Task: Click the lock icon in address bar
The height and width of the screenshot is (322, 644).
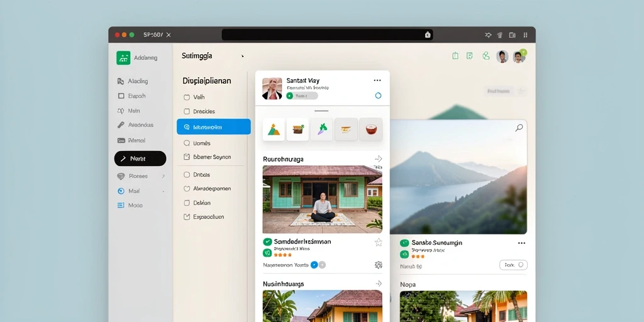Action: click(427, 35)
